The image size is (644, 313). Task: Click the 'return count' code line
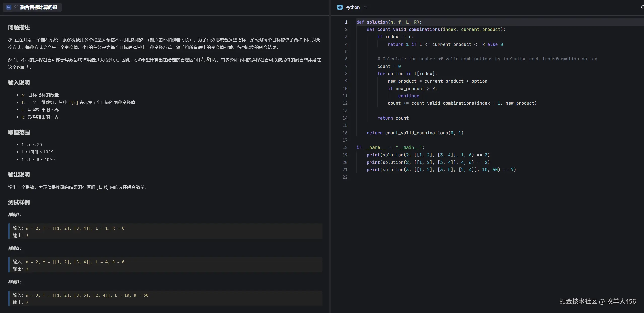click(393, 118)
